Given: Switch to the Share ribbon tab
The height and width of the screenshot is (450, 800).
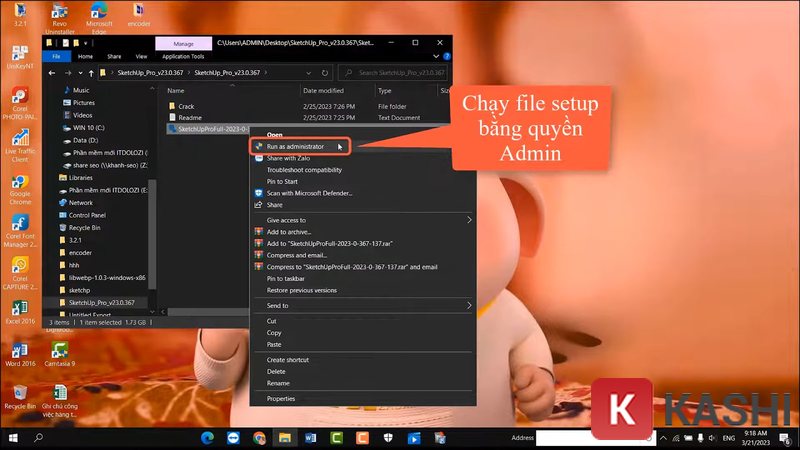Looking at the screenshot, I should 114,56.
